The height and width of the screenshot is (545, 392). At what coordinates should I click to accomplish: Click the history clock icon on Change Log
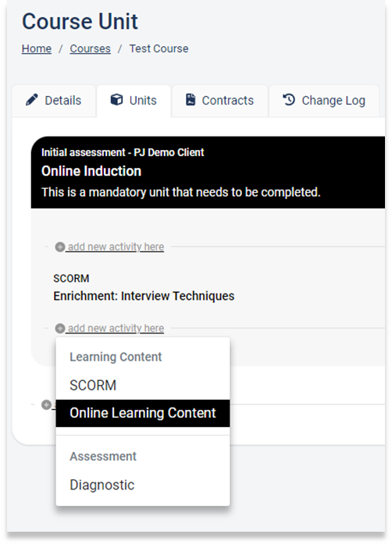pyautogui.click(x=288, y=100)
